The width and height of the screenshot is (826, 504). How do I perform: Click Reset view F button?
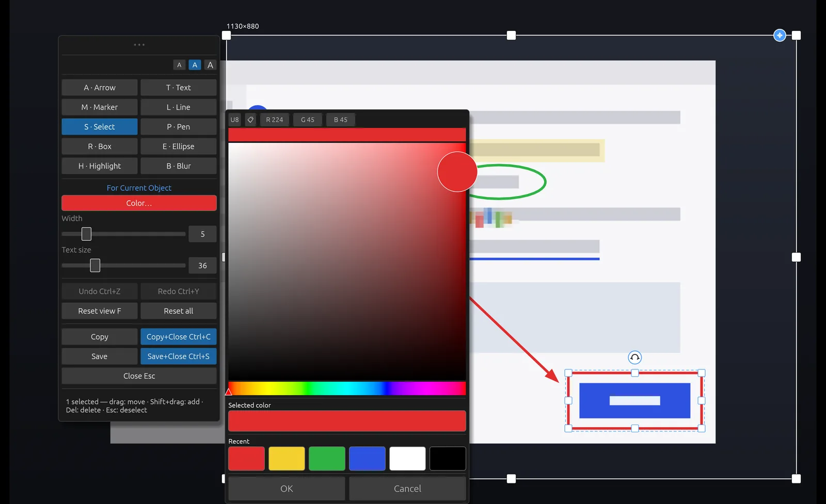100,311
